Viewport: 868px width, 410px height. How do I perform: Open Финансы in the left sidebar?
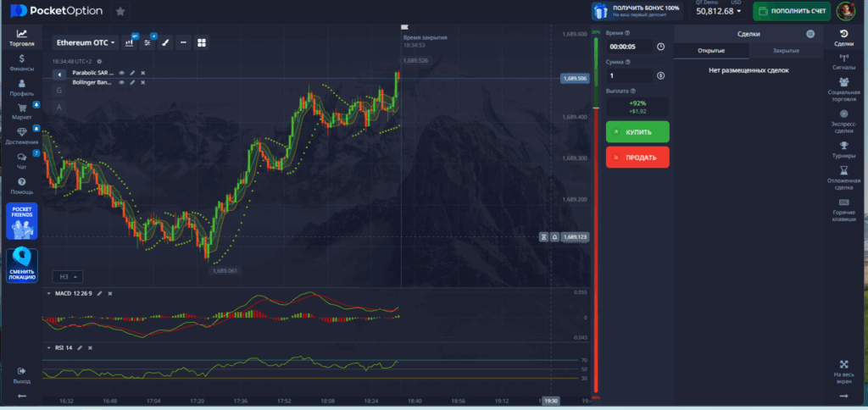point(21,64)
